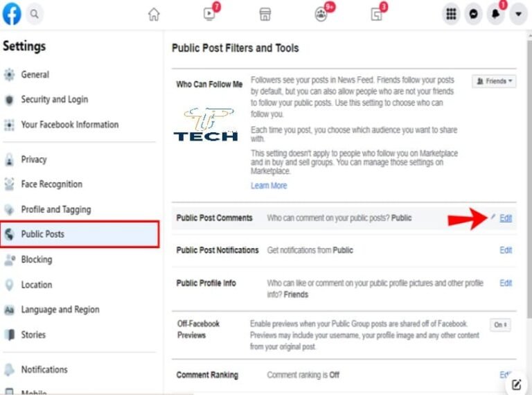Open the notifications bell icon

coord(496,14)
